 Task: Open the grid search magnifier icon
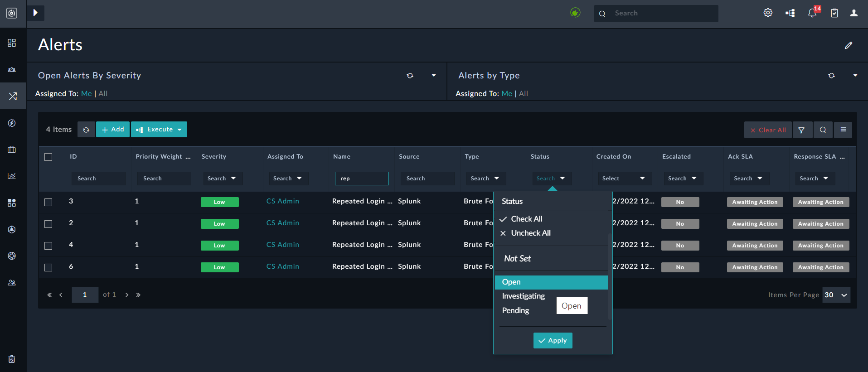(823, 130)
